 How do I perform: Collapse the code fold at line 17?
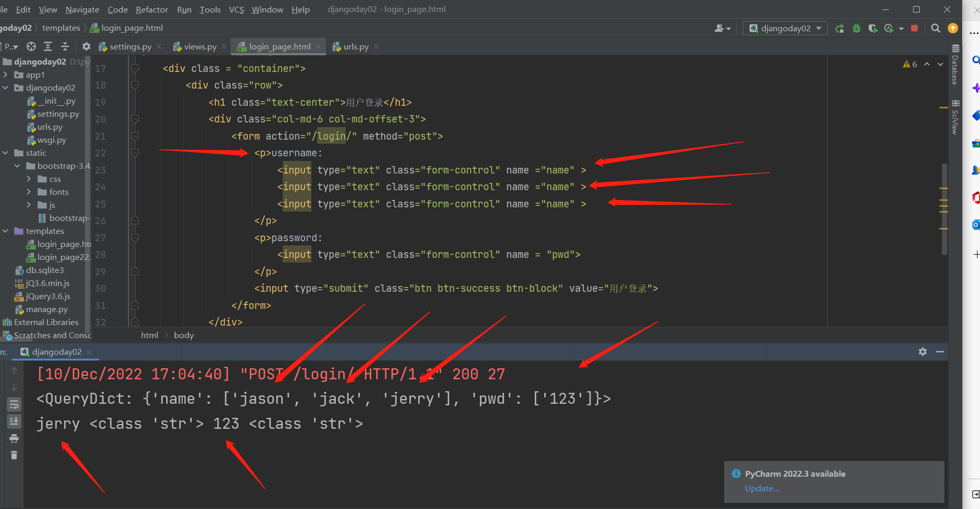pyautogui.click(x=135, y=68)
